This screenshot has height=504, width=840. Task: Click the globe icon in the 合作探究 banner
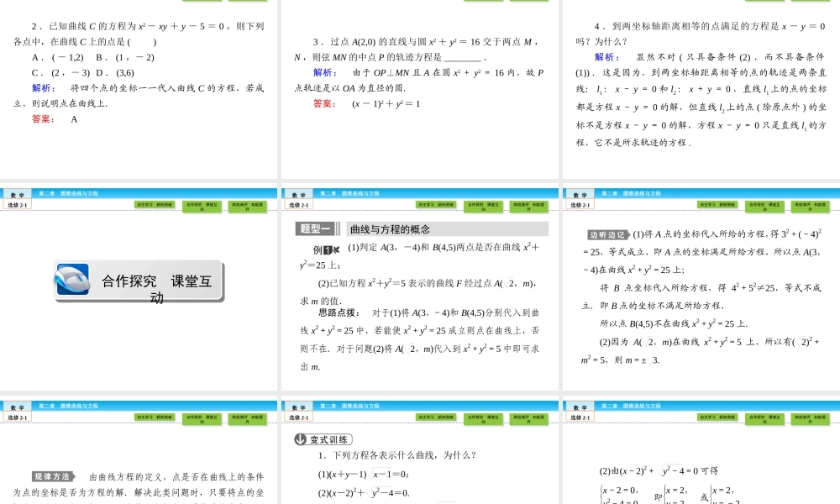point(71,277)
